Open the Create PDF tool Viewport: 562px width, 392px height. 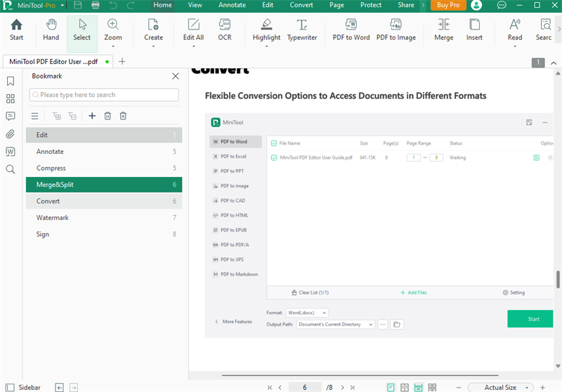pos(153,30)
